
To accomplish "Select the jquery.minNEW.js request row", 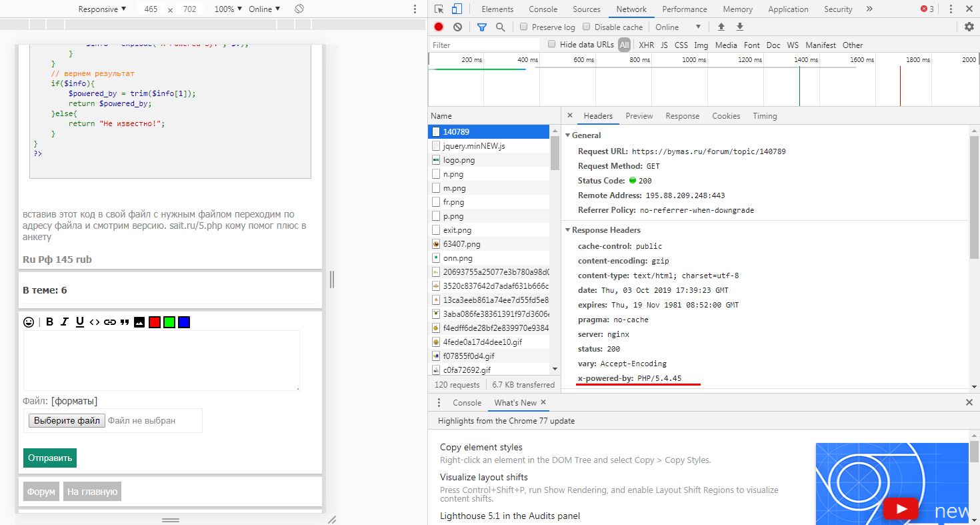I will [x=473, y=146].
